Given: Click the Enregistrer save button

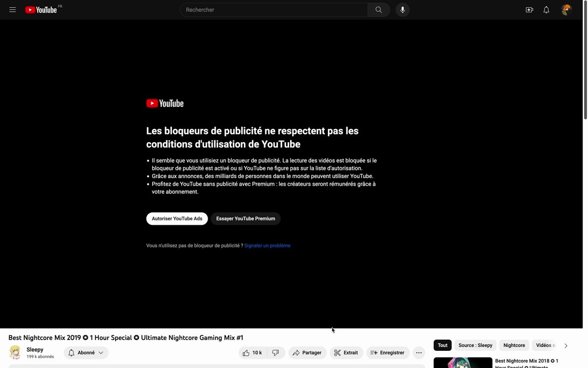Looking at the screenshot, I should [x=388, y=353].
